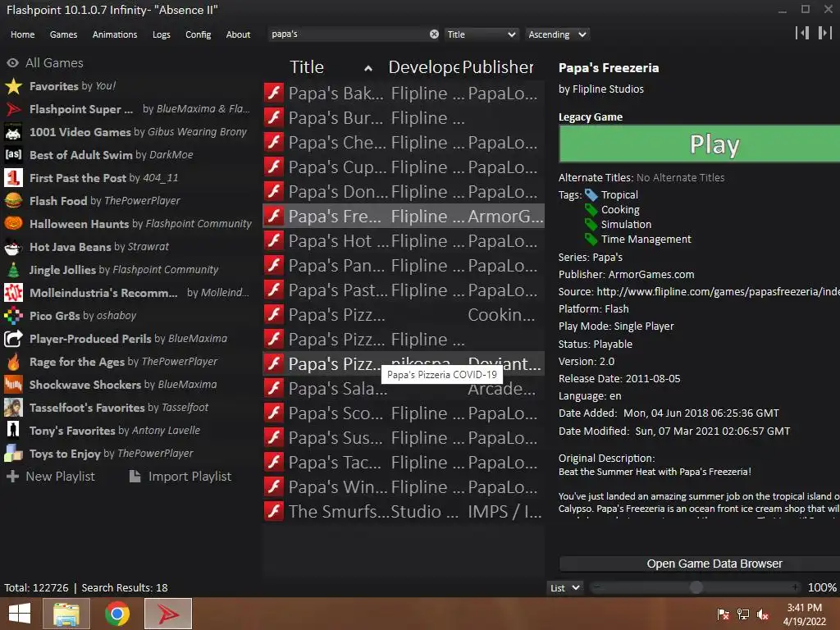Click the Pico Gr8s icon
Viewport: 840px width, 630px height.
coord(13,316)
